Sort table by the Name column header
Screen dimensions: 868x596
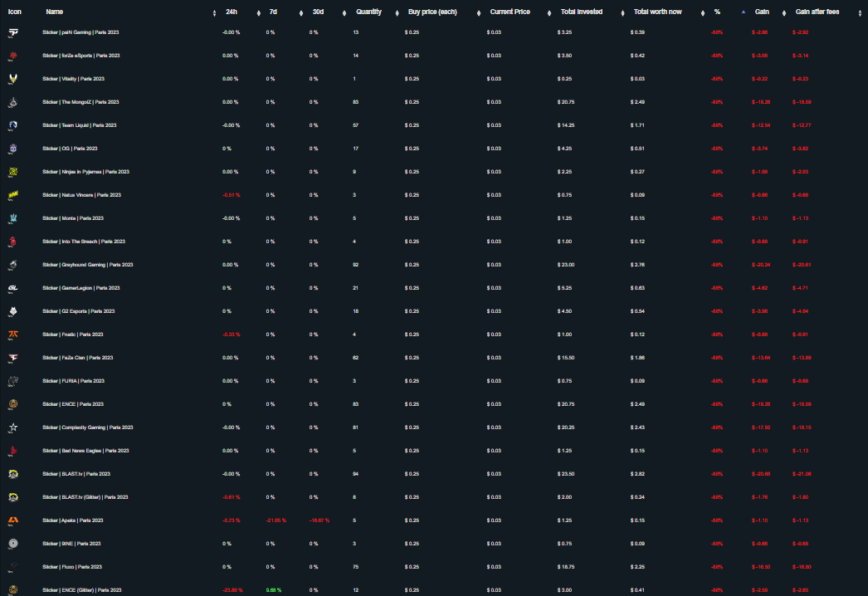click(54, 12)
